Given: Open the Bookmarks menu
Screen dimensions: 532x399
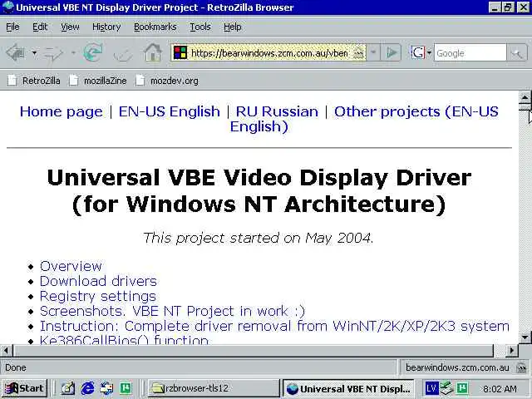Looking at the screenshot, I should (x=155, y=27).
